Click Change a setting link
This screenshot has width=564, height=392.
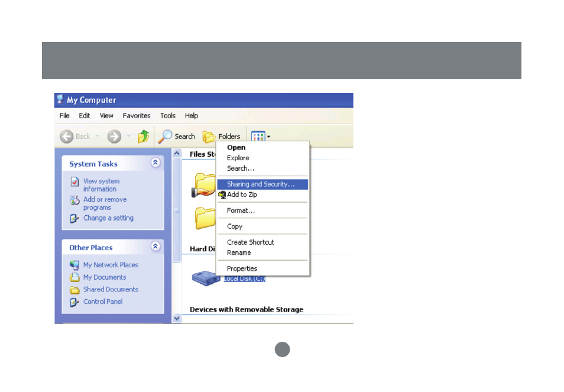pyautogui.click(x=108, y=218)
